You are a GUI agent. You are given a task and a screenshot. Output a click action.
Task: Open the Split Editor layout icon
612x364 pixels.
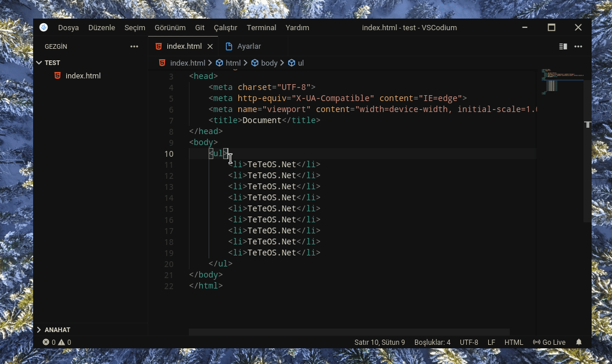coord(562,46)
